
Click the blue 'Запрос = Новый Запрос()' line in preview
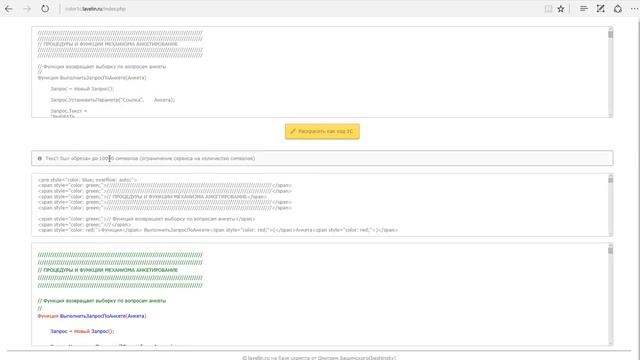click(82, 331)
